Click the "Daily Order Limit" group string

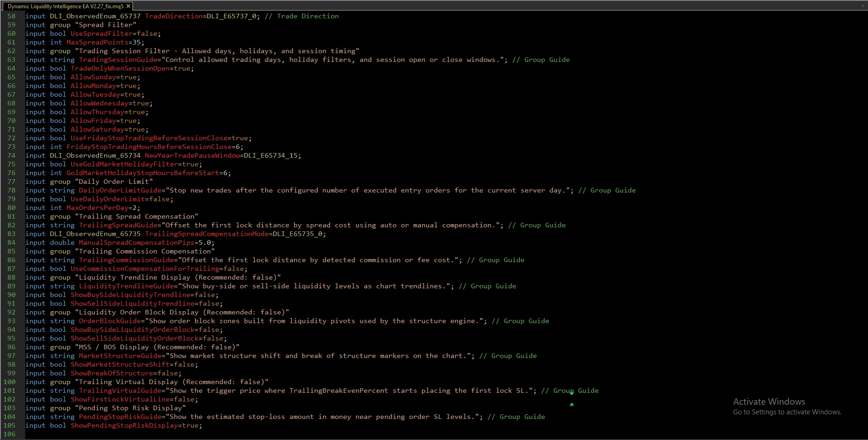114,181
